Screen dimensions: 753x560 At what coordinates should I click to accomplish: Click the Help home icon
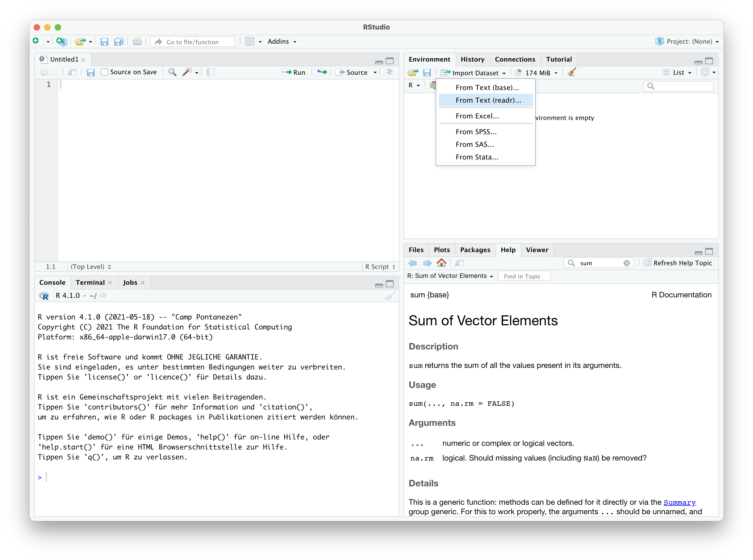pos(441,263)
